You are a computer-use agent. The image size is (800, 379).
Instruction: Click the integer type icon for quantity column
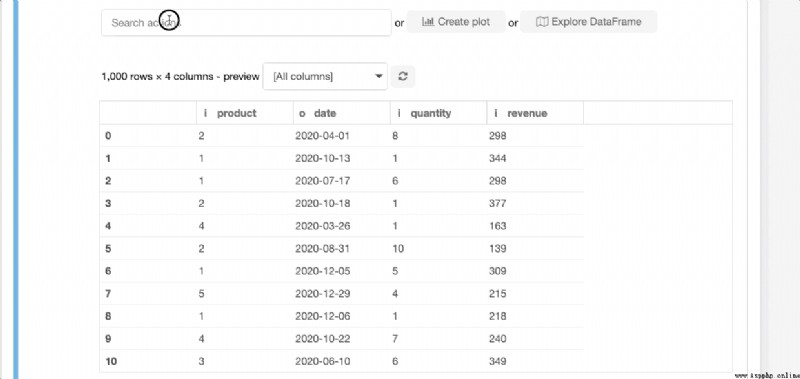[399, 113]
